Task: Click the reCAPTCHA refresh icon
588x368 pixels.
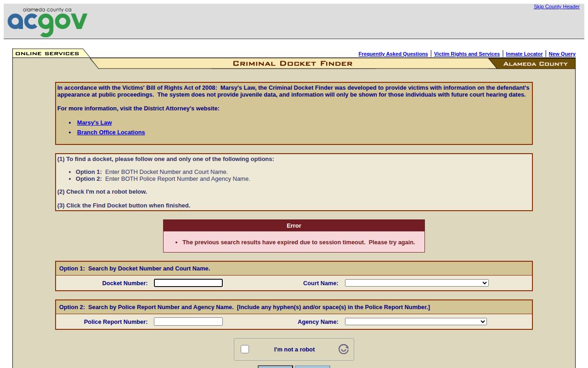Action: (x=344, y=349)
